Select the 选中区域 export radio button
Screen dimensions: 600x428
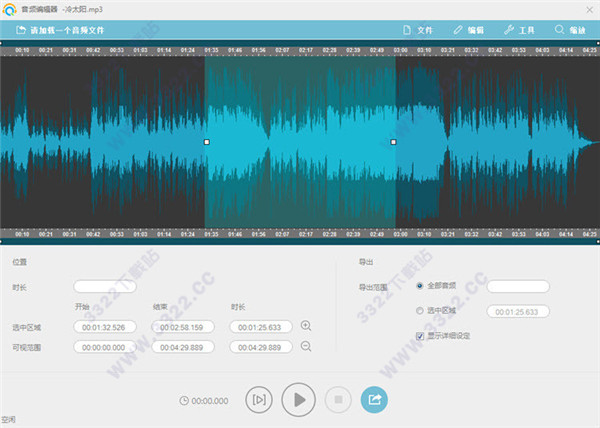pos(420,311)
